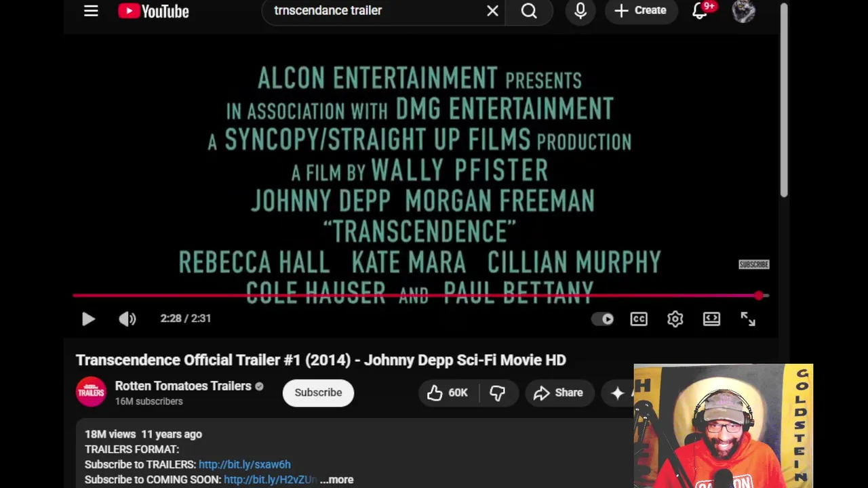Viewport: 868px width, 488px height.
Task: Click the progress bar scrubber dot
Action: [759, 296]
